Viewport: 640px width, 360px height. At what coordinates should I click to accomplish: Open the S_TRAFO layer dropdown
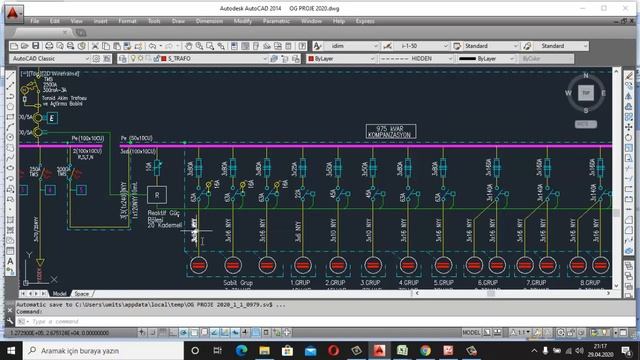(x=264, y=59)
